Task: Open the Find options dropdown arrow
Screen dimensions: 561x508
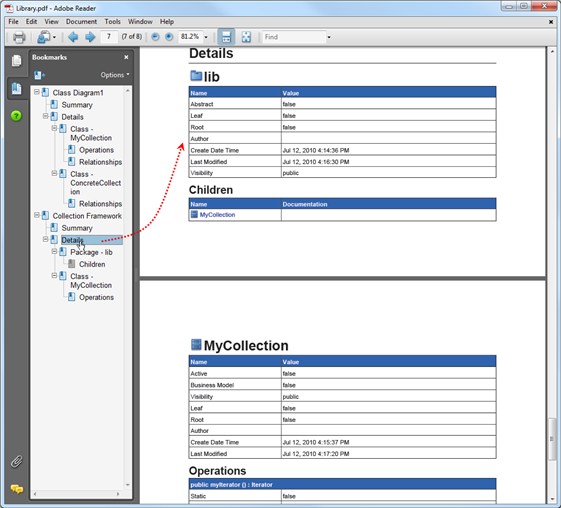Action: click(x=329, y=37)
